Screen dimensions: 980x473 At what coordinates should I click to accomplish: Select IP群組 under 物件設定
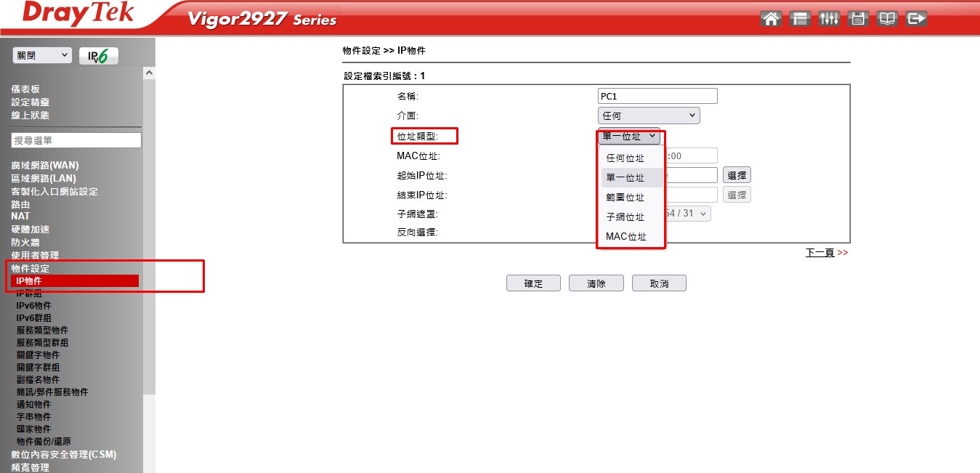coord(29,294)
